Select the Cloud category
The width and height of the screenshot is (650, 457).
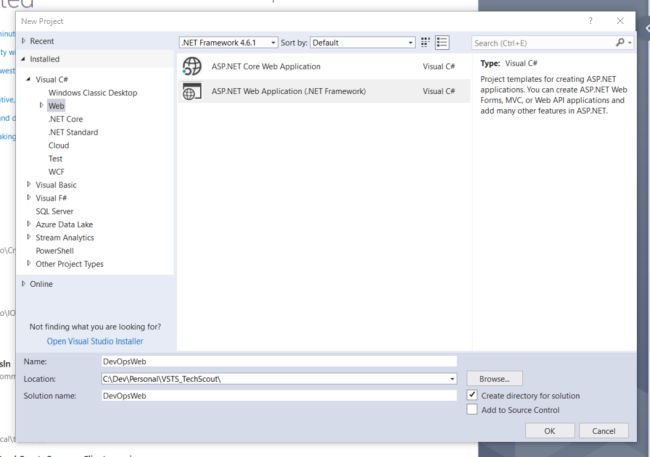[58, 146]
